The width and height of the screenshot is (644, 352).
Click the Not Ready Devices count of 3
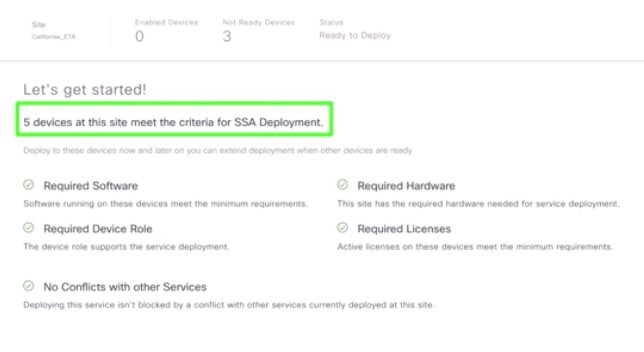pyautogui.click(x=227, y=36)
